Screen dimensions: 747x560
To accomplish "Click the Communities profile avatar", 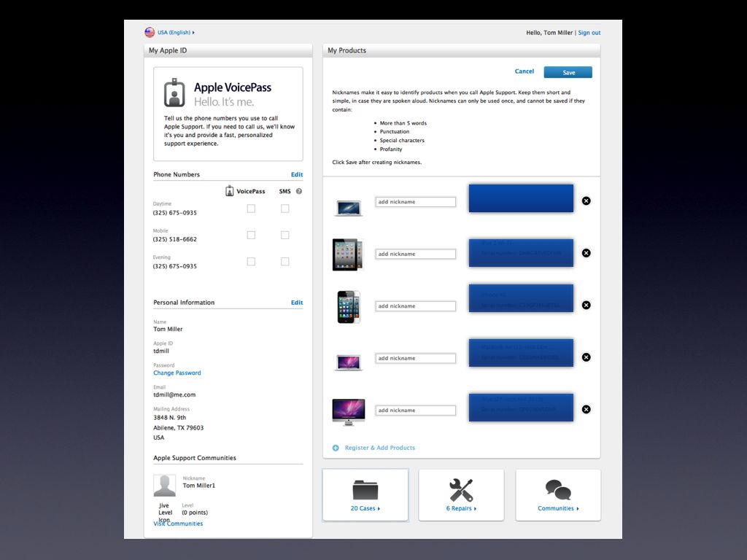I will pyautogui.click(x=164, y=486).
